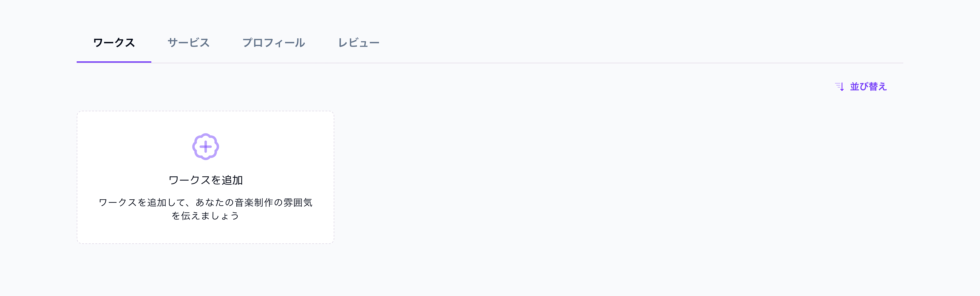The width and height of the screenshot is (980, 296).
Task: Click the sort arrow icon beside 並び替え
Action: click(839, 87)
